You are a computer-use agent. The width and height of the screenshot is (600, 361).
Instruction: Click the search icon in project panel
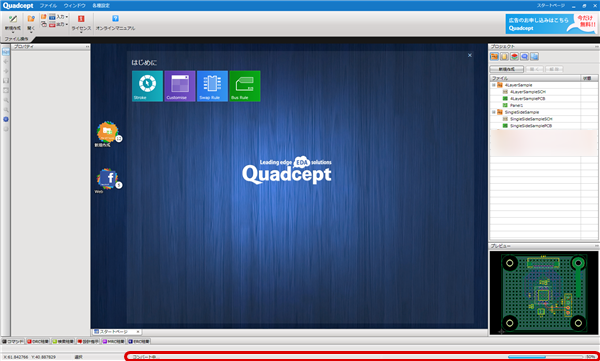[x=524, y=57]
